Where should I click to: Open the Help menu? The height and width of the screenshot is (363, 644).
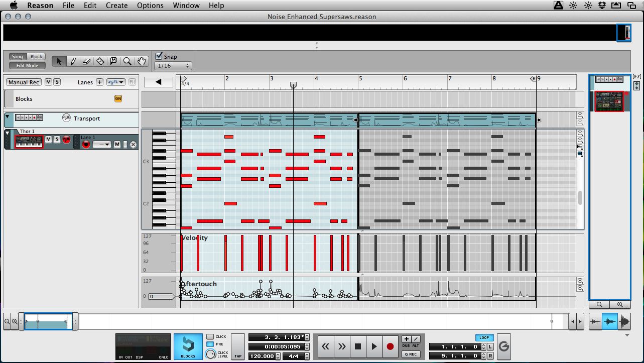pyautogui.click(x=216, y=6)
